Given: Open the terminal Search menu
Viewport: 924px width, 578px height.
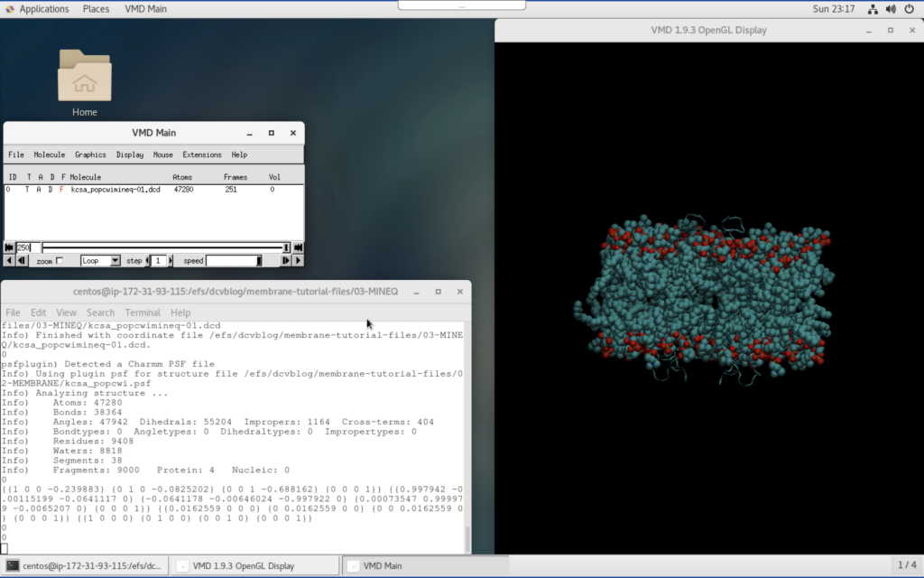Looking at the screenshot, I should 100,312.
